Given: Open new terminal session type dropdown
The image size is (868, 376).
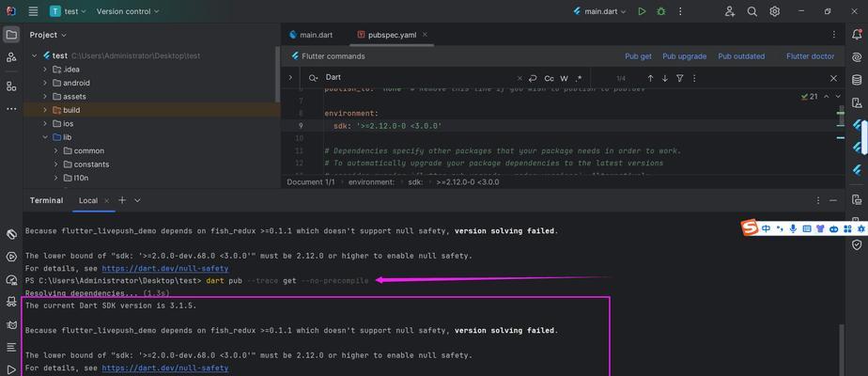Looking at the screenshot, I should (x=137, y=200).
